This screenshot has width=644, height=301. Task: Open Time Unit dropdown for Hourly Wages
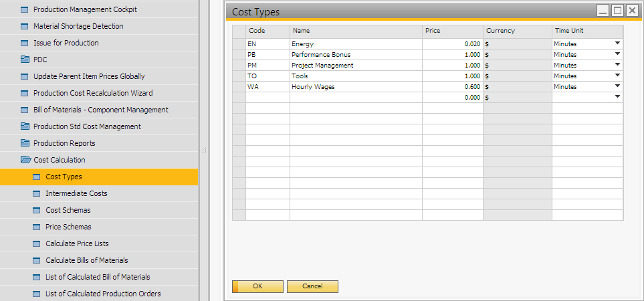click(x=617, y=86)
